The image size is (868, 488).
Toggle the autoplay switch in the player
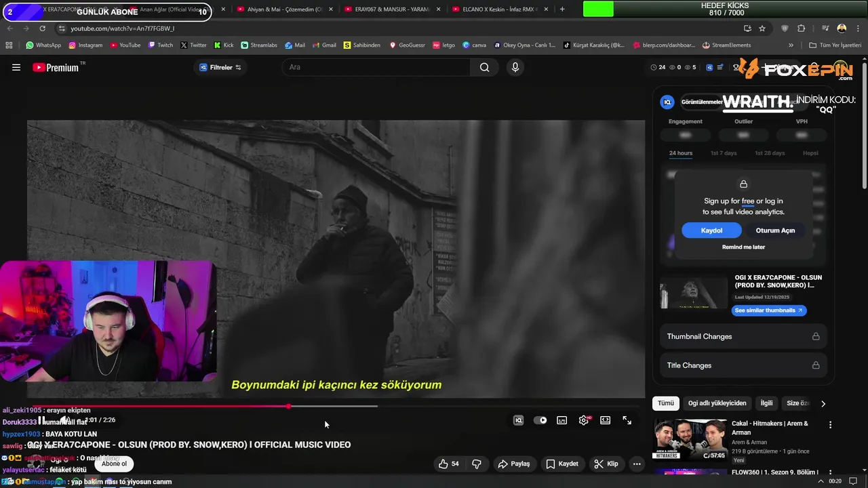pos(540,420)
